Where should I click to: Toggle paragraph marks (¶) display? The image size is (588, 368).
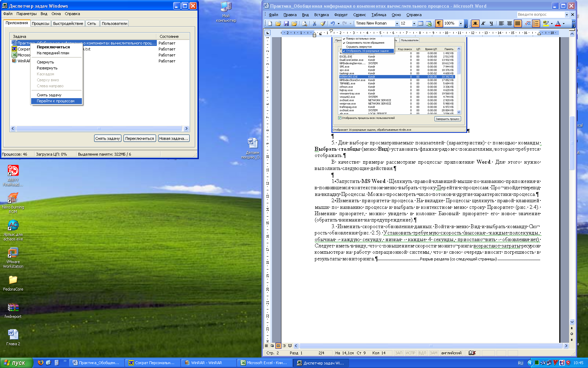pos(439,23)
